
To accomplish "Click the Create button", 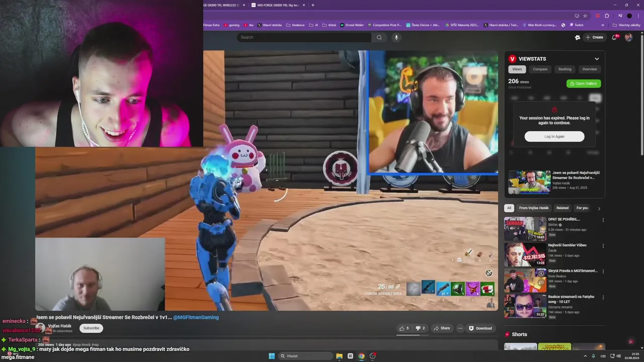I will [594, 37].
